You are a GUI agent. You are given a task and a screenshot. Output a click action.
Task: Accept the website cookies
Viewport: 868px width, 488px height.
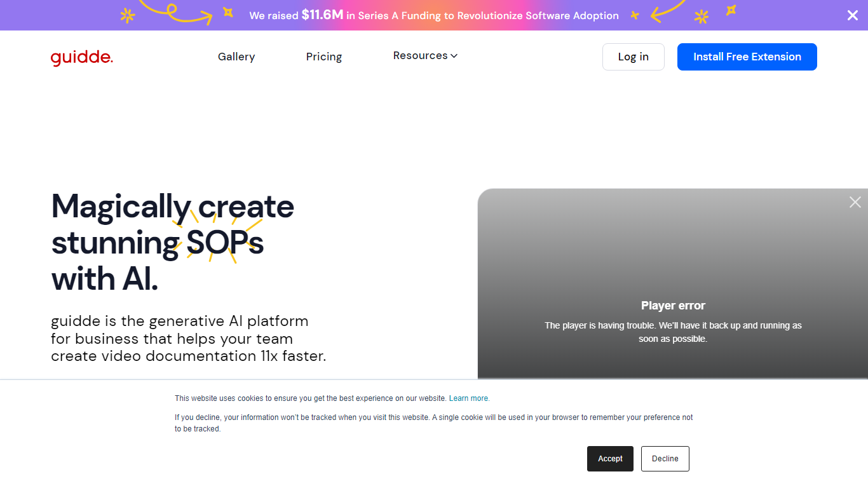tap(610, 459)
